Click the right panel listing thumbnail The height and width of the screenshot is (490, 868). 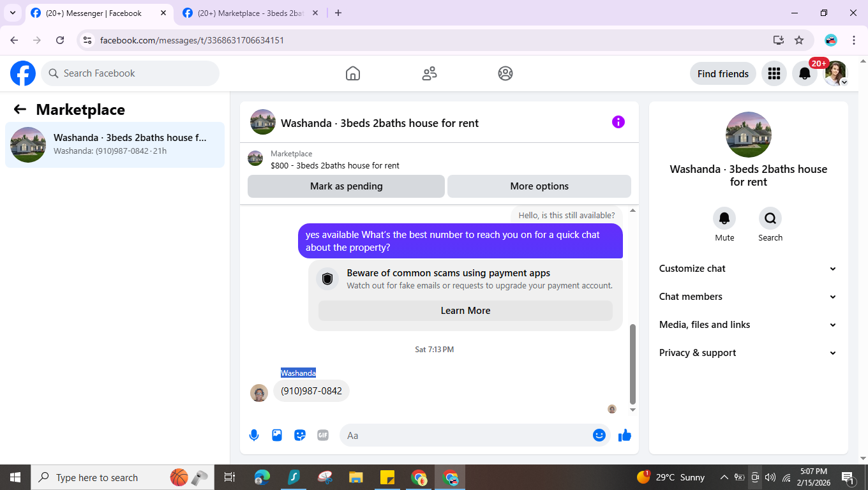pyautogui.click(x=749, y=135)
